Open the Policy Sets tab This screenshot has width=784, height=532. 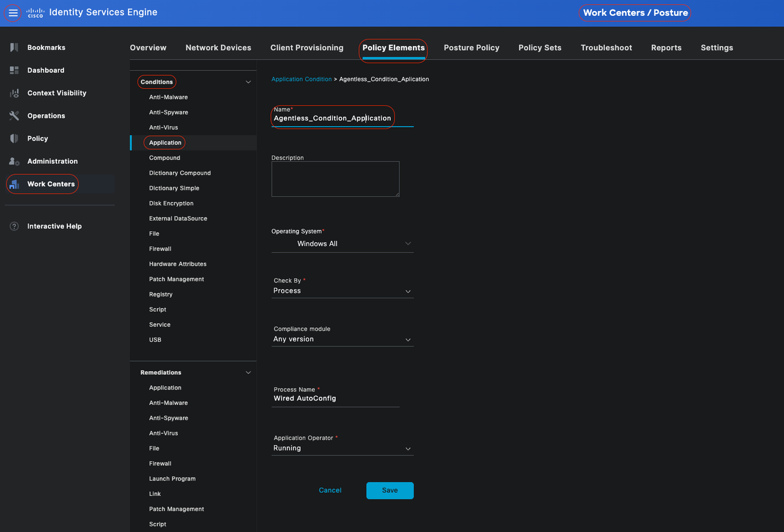coord(540,48)
